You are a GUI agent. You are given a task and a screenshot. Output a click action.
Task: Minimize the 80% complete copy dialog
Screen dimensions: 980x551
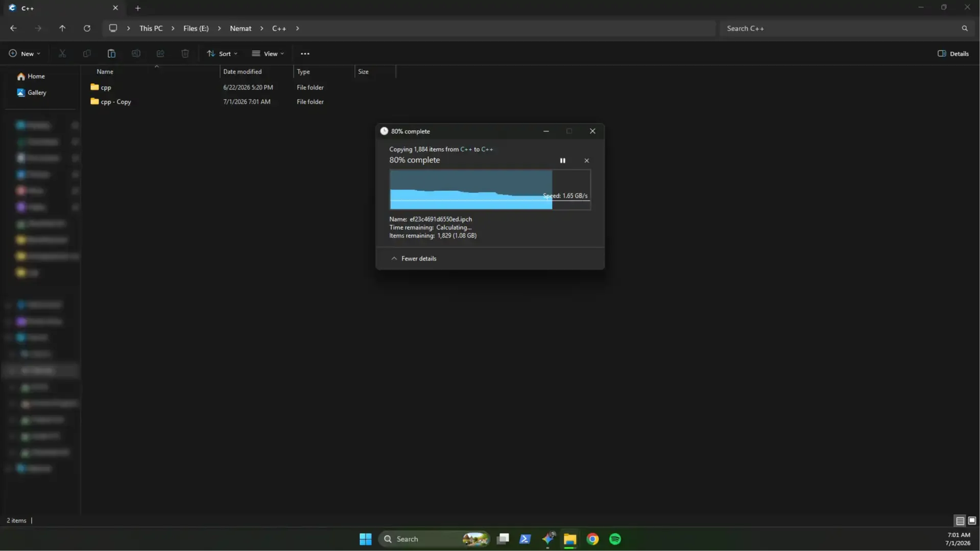tap(546, 131)
